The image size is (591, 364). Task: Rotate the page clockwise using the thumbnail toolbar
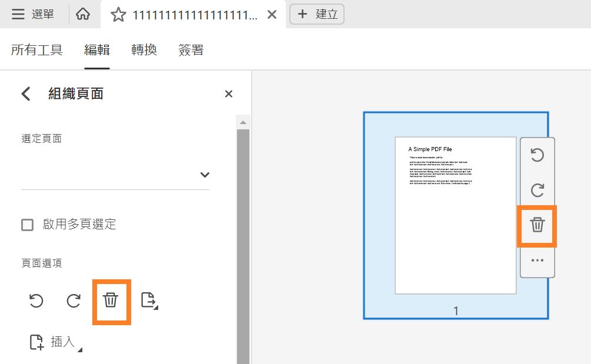click(x=536, y=189)
